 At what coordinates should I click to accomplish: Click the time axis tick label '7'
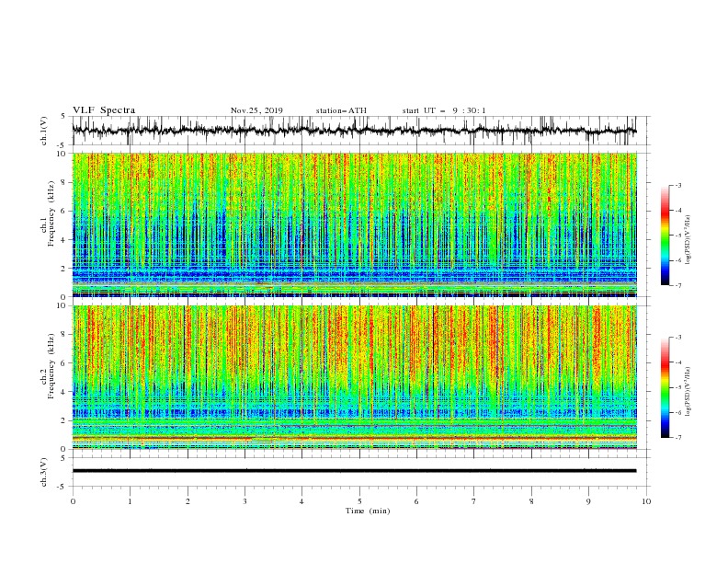(x=474, y=501)
